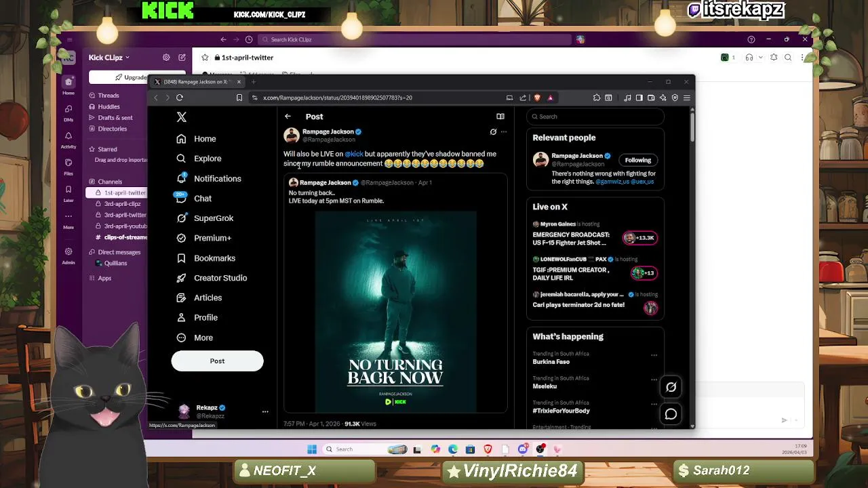Open a new browser tab
868x488 pixels.
(x=254, y=82)
